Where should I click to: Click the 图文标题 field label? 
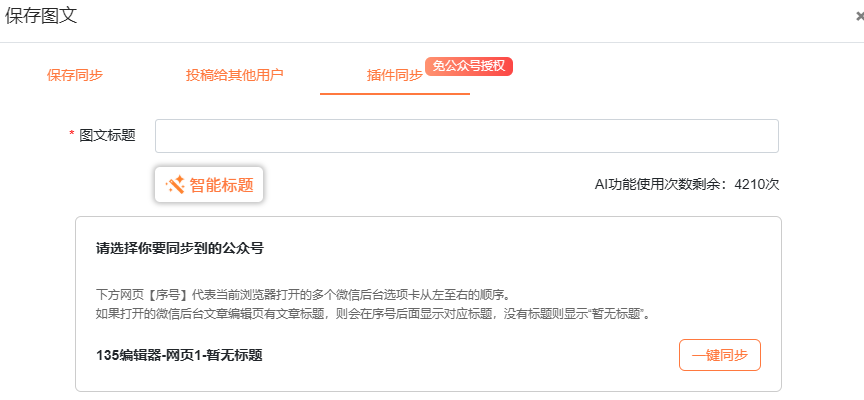(x=107, y=135)
